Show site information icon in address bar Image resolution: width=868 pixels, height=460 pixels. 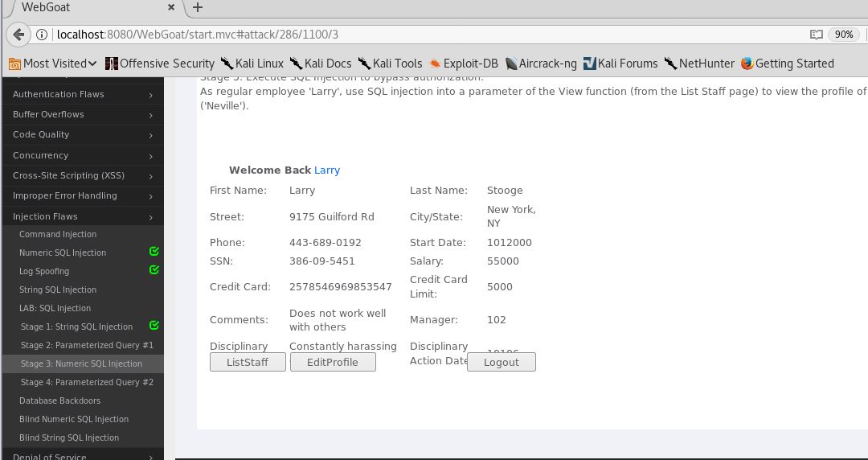(42, 35)
